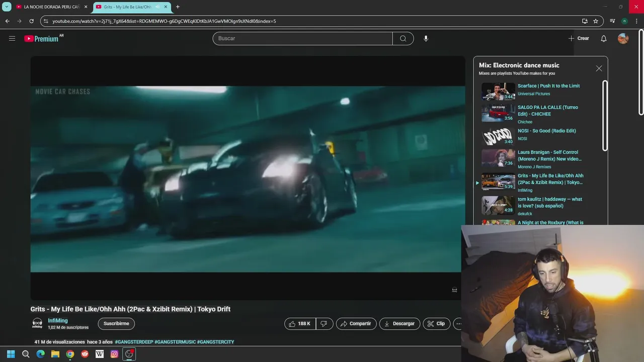This screenshot has width=644, height=362.
Task: Mute the tab via audio indicator
Action: [157, 7]
